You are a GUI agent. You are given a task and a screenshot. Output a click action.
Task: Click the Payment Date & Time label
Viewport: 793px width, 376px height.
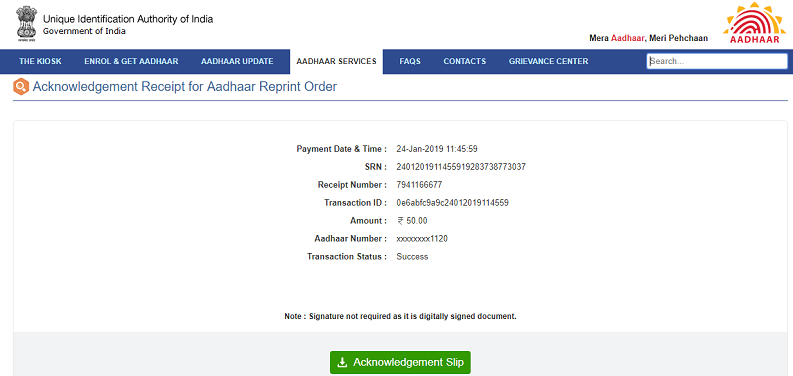click(341, 149)
